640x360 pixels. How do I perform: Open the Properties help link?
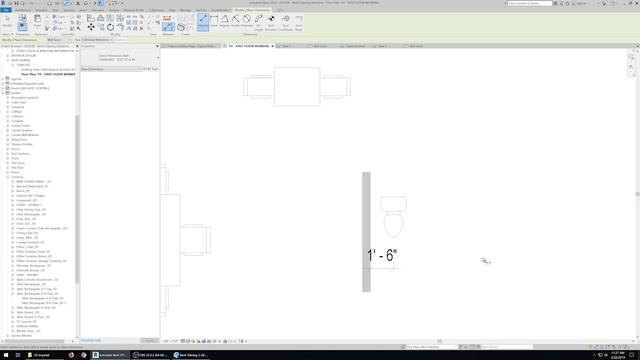coord(91,340)
